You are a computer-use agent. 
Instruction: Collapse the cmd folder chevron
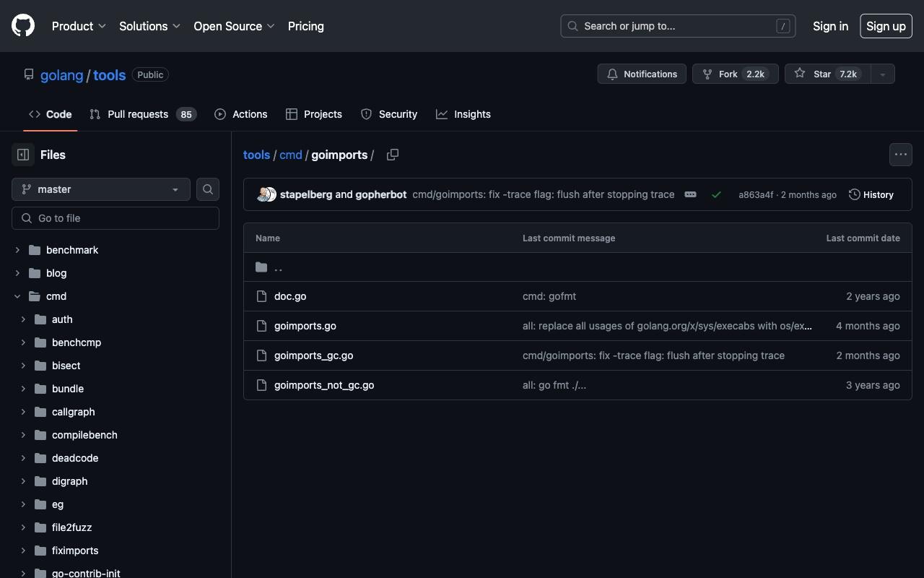pos(17,296)
